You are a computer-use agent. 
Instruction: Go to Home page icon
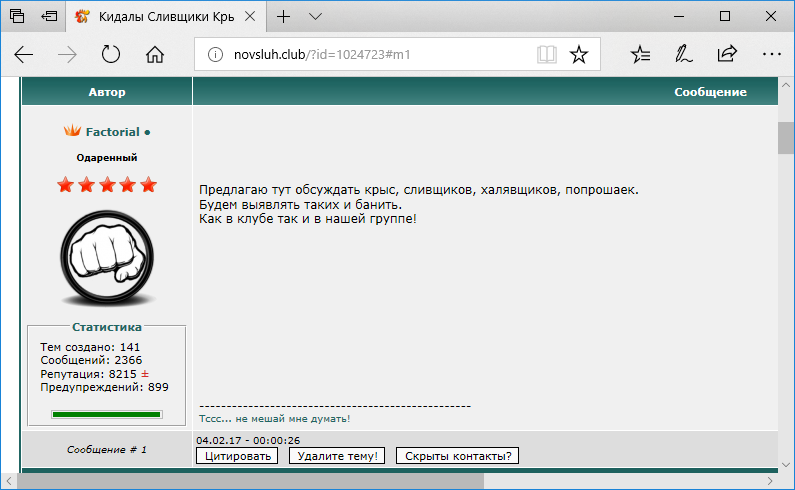tap(155, 55)
